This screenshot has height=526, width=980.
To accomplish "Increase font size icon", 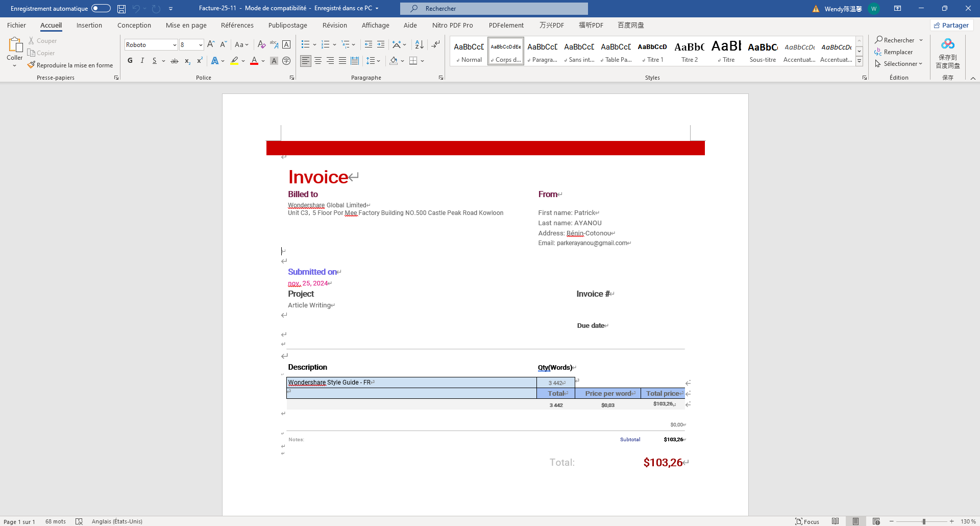I will (211, 45).
